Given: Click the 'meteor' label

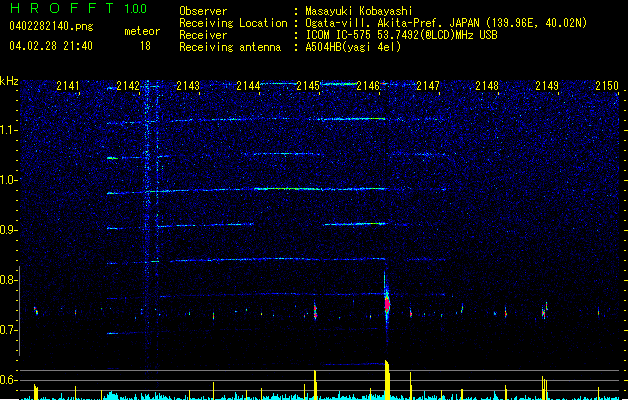Looking at the screenshot, I should (142, 31).
